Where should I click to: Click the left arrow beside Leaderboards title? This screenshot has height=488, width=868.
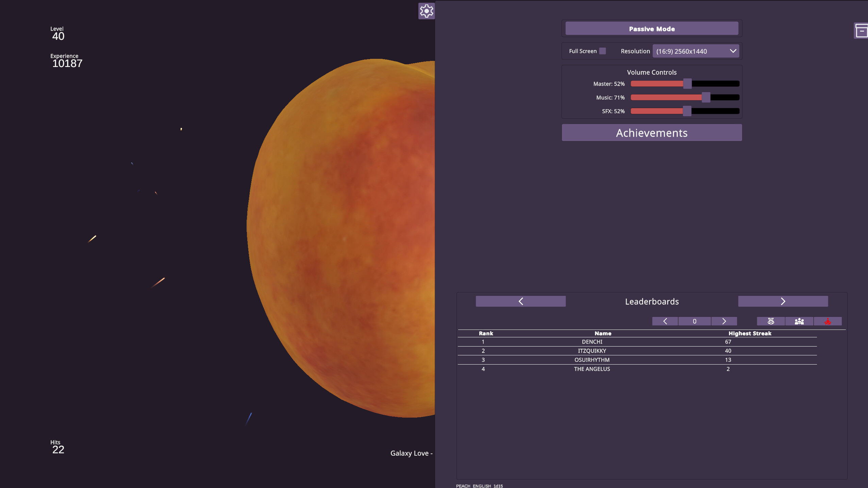(520, 301)
